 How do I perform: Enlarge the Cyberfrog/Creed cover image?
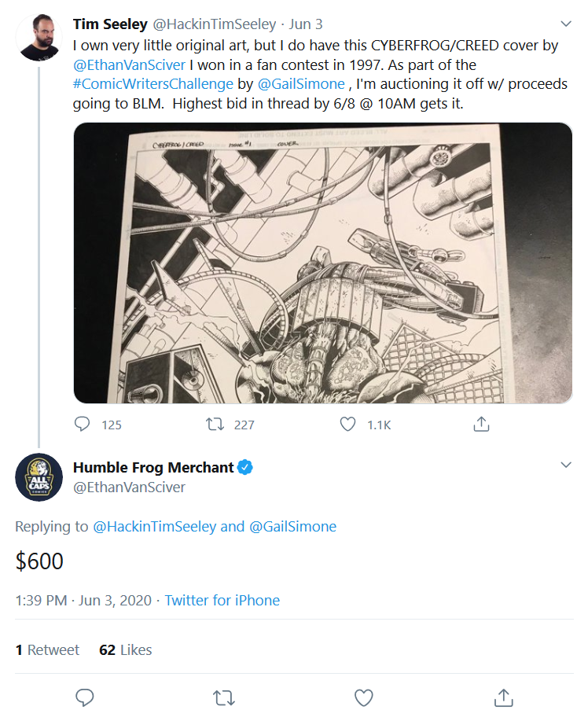pos(323,263)
